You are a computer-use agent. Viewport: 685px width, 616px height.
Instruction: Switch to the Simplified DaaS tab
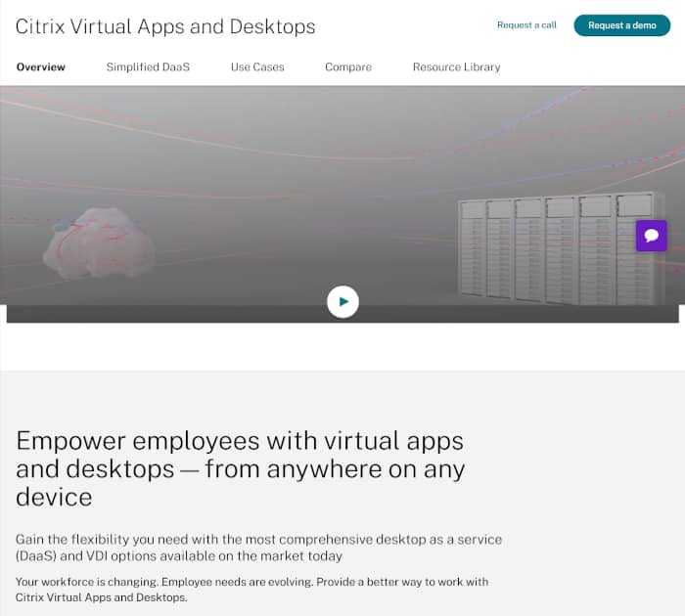coord(148,67)
